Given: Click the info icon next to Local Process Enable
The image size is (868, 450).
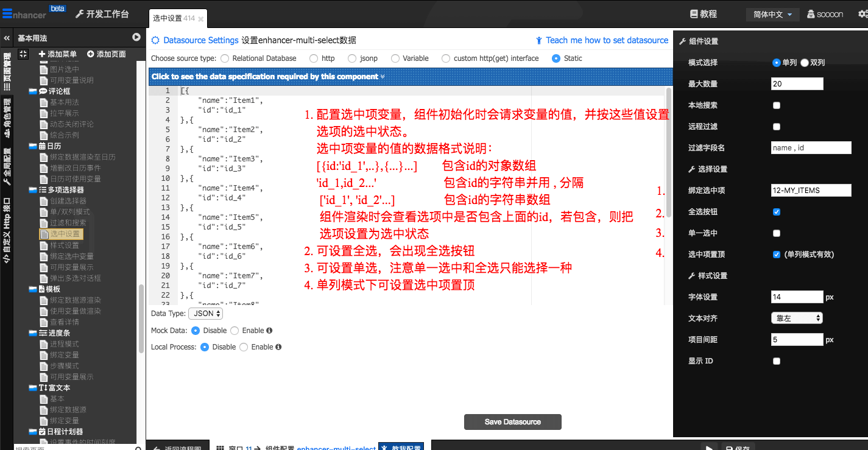Looking at the screenshot, I should (278, 347).
